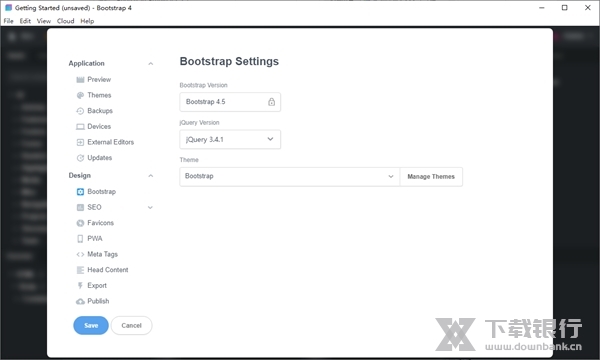Select Updates settings label
Viewport: 600px width, 360px height.
tap(99, 158)
